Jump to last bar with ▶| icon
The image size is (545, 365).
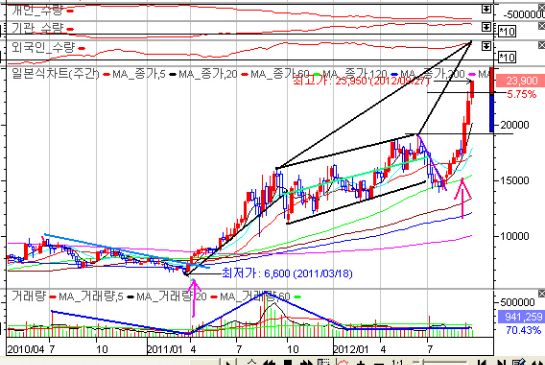point(501,363)
